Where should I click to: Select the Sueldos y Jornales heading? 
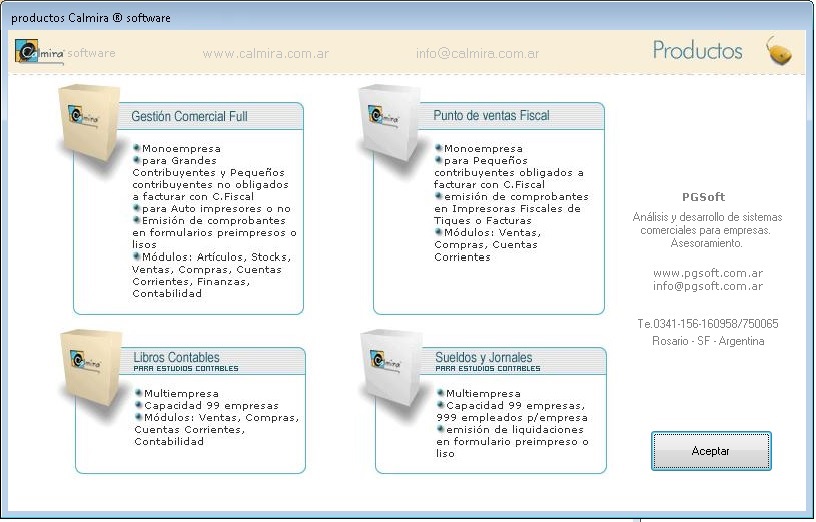pyautogui.click(x=484, y=357)
